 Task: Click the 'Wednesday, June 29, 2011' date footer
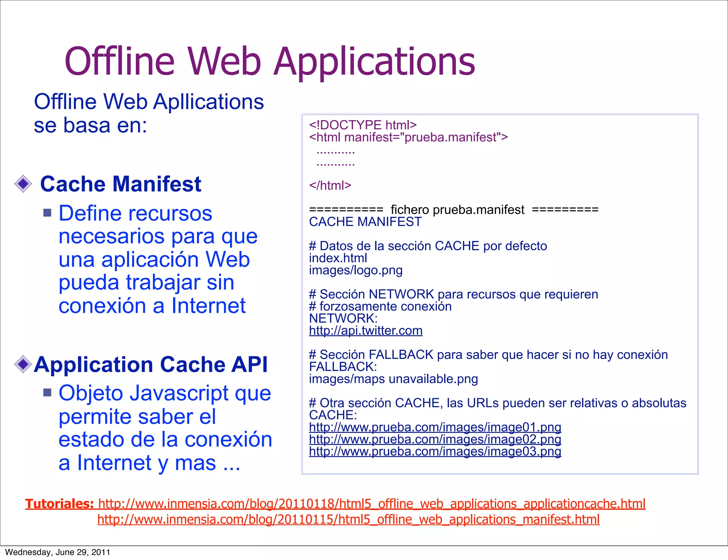pos(58,552)
